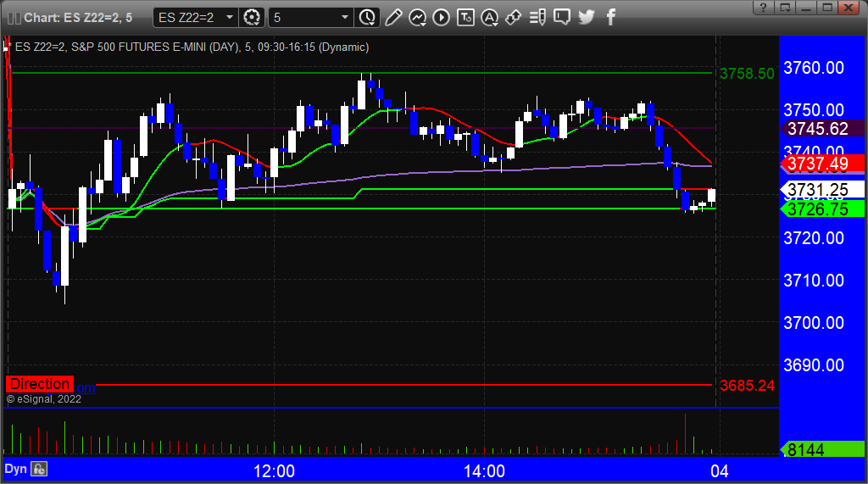Click the 3745.62 price marker

tap(822, 129)
